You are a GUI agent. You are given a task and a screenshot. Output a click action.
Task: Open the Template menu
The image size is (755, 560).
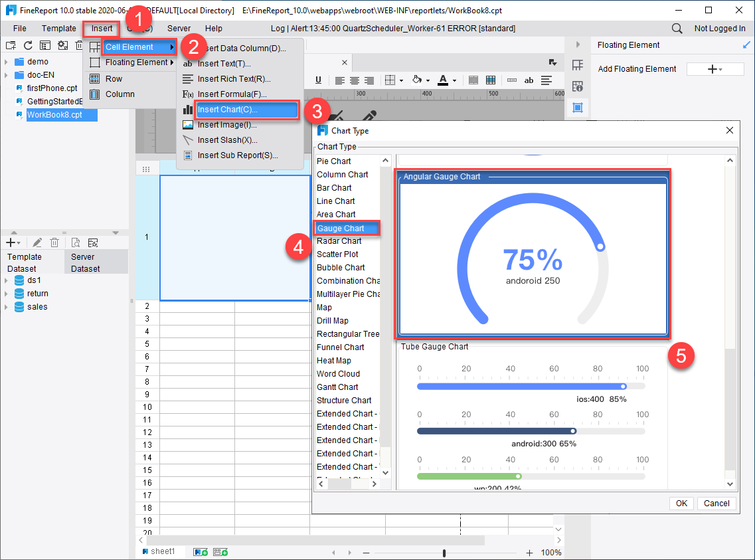click(x=58, y=29)
